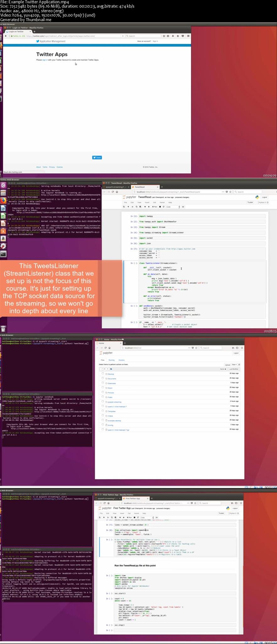Move cell up in TweetRead notebook toolbar
This screenshot has width=277, height=644.
pyautogui.click(x=145, y=207)
